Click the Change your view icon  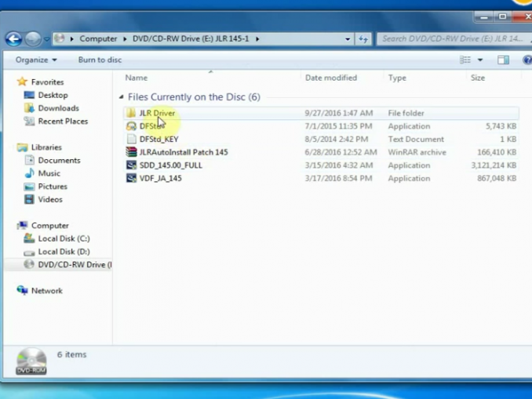click(x=465, y=60)
